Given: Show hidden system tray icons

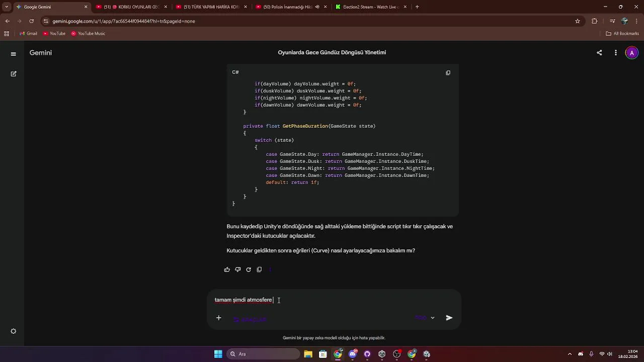Looking at the screenshot, I should click(570, 354).
